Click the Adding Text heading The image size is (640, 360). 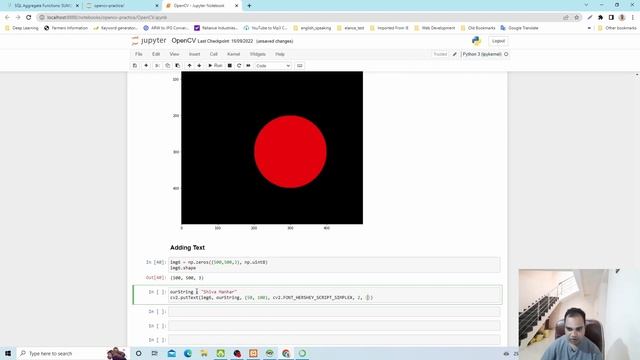[187, 248]
